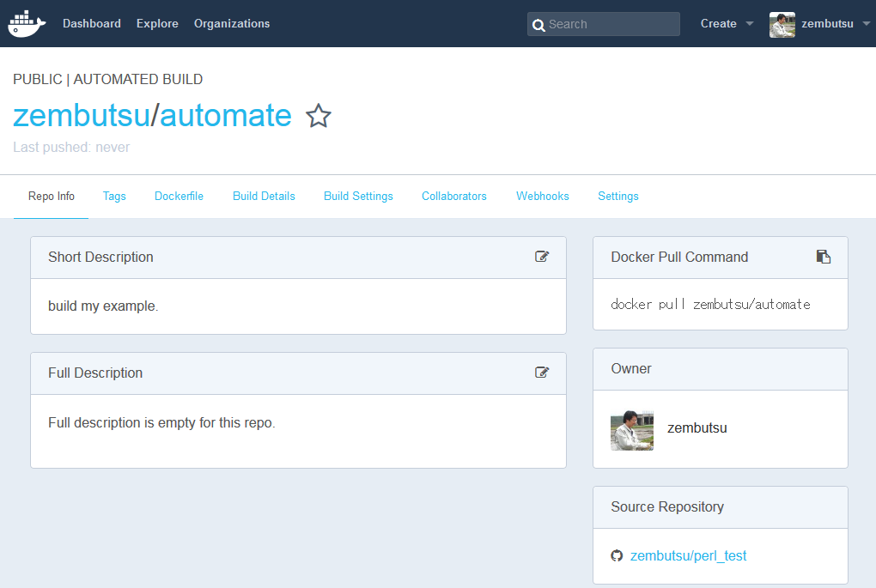Click the owner name zembutsu

[x=697, y=427]
